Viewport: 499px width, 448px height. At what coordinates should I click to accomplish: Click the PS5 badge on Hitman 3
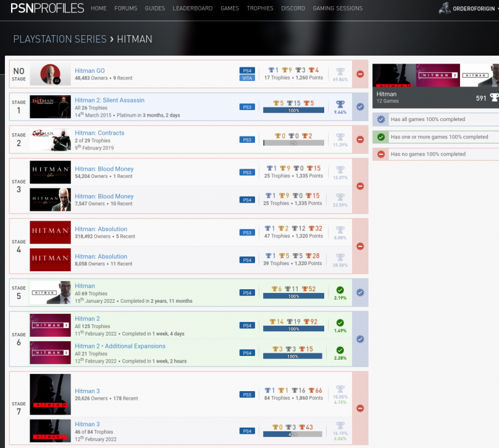247,394
